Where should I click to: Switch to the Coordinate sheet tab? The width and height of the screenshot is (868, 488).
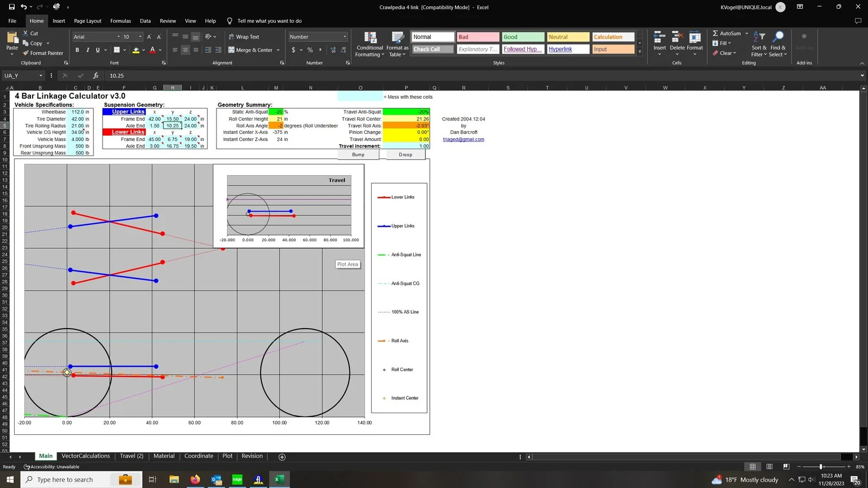(199, 456)
